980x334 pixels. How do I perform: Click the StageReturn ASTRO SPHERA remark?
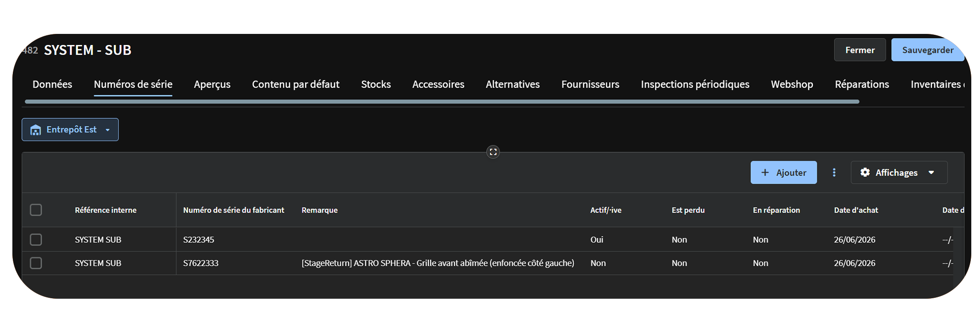pyautogui.click(x=438, y=263)
